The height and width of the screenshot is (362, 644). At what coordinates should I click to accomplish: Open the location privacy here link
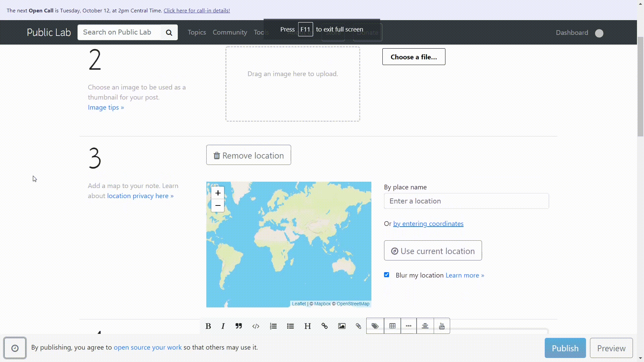coord(140,195)
